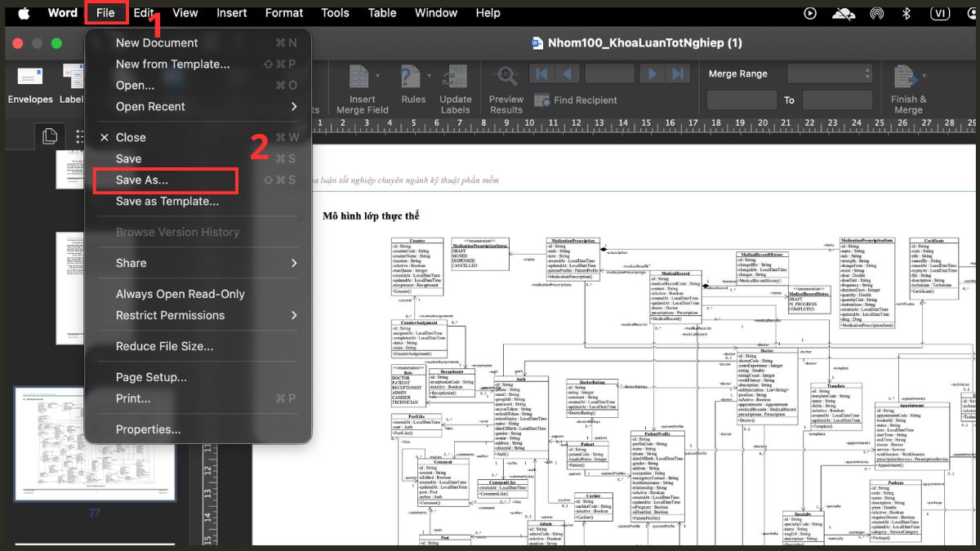Expand the Restrict Permissions submenu
Screen dimensions: 980x551
[x=198, y=315]
